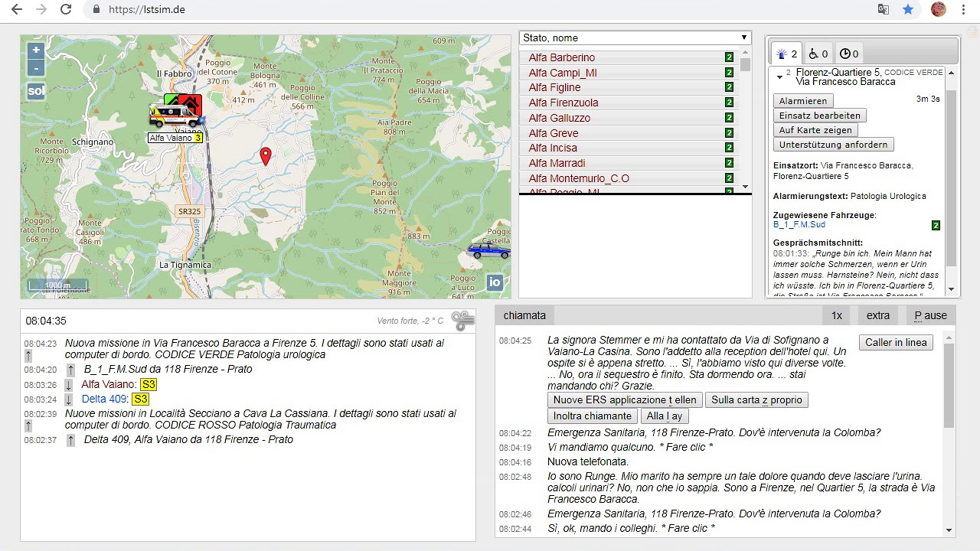This screenshot has width=980, height=551.
Task: Click Sulla carta z proprio
Action: 756,399
